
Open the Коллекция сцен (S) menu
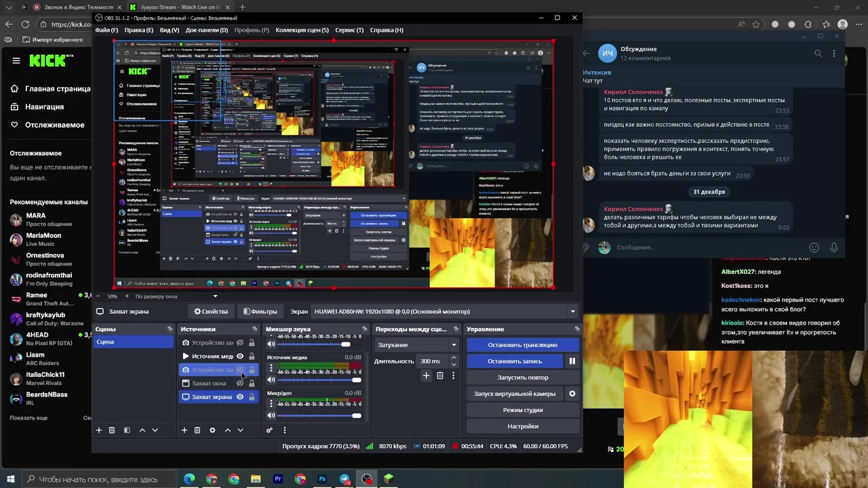[302, 30]
